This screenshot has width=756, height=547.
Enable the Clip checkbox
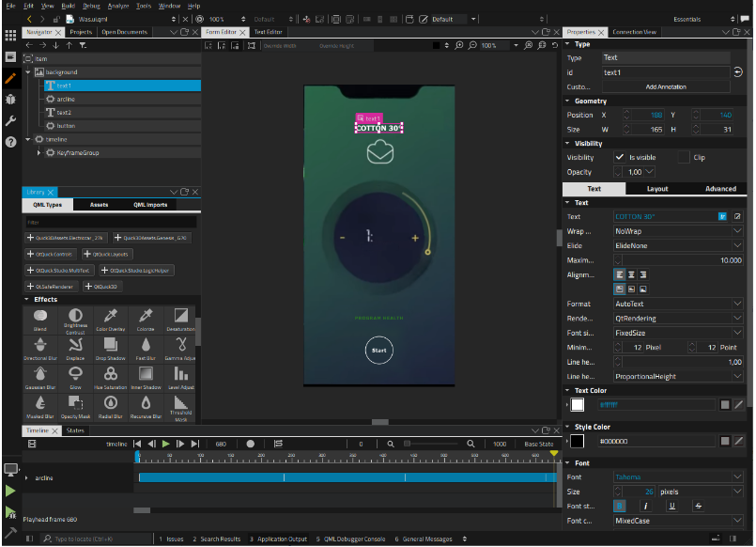684,157
